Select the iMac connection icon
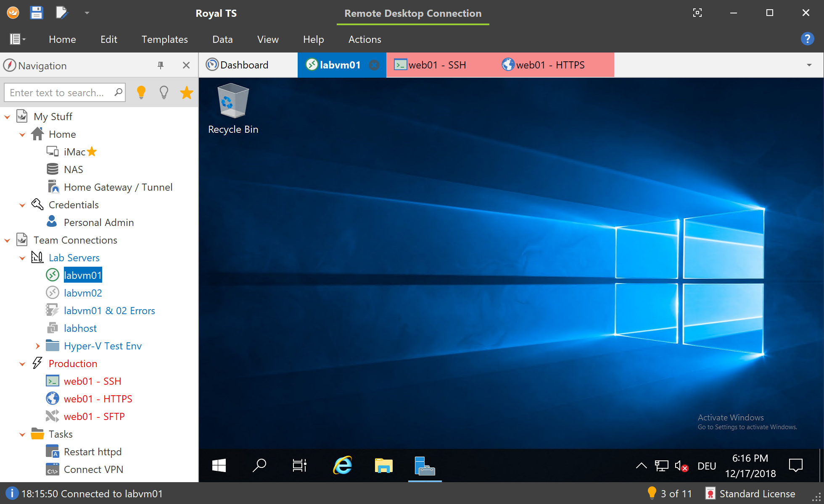This screenshot has height=504, width=824. click(x=53, y=152)
